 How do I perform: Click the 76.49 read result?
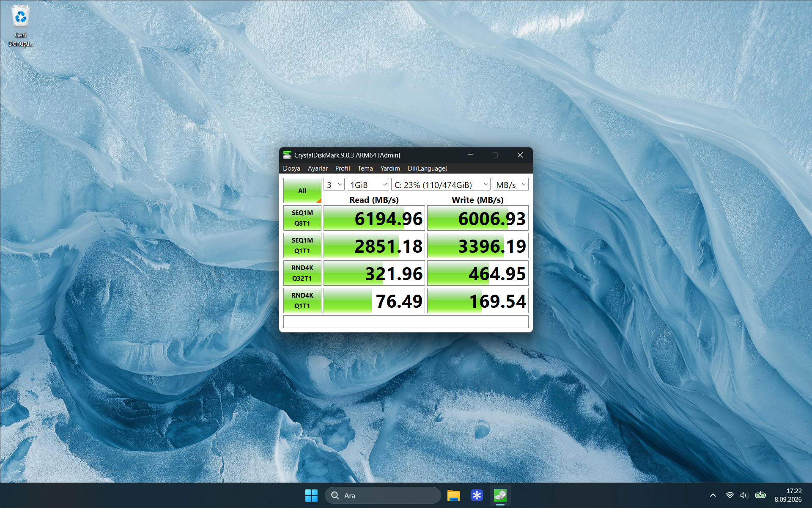(x=374, y=301)
